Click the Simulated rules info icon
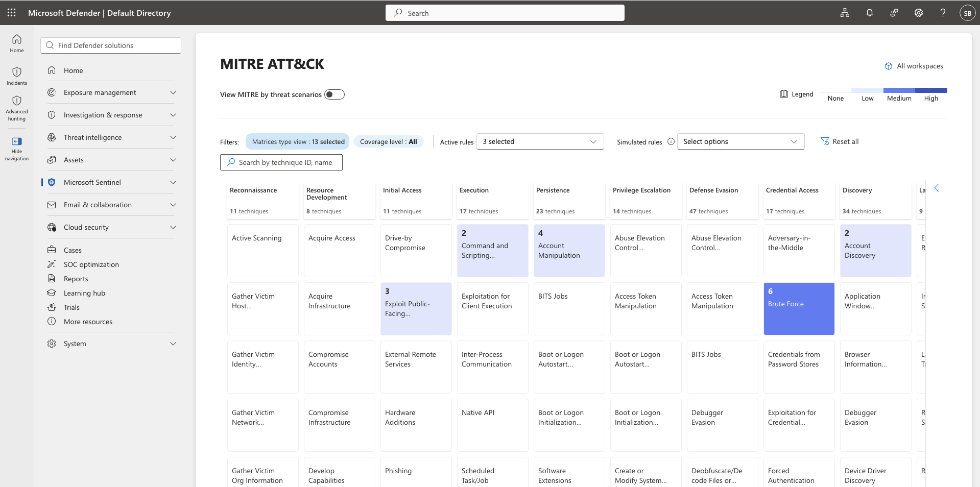 [671, 141]
